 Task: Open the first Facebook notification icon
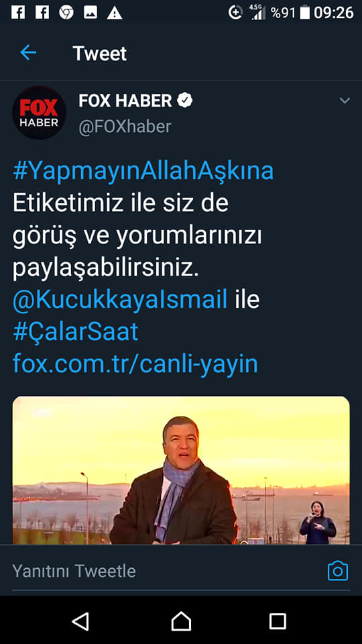pyautogui.click(x=18, y=13)
